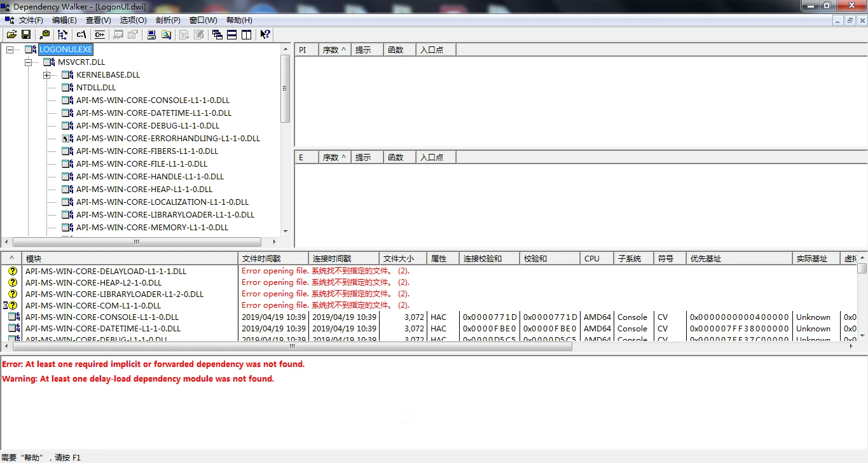Sort module list by CPU column
Viewport: 868px width, 463px height.
tap(597, 259)
